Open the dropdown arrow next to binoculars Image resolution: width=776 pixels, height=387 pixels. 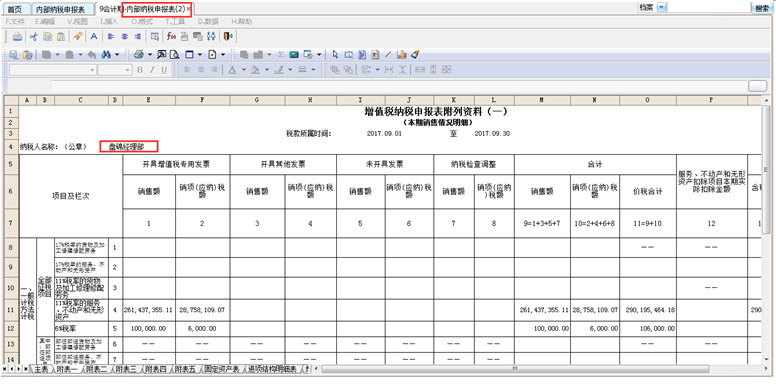[x=117, y=54]
